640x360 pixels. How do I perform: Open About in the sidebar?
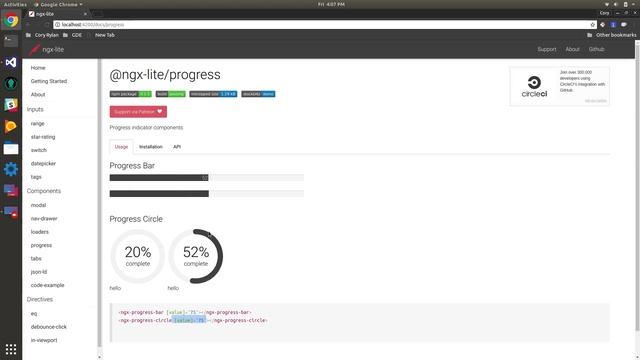coord(38,94)
